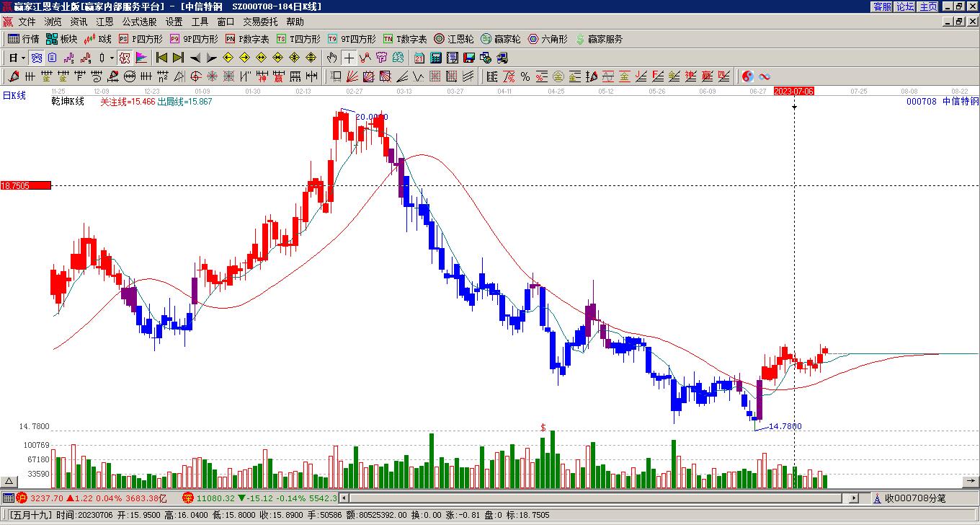This screenshot has height=525, width=980.
Task: Open the 9P四方形 tool
Action: [x=194, y=39]
